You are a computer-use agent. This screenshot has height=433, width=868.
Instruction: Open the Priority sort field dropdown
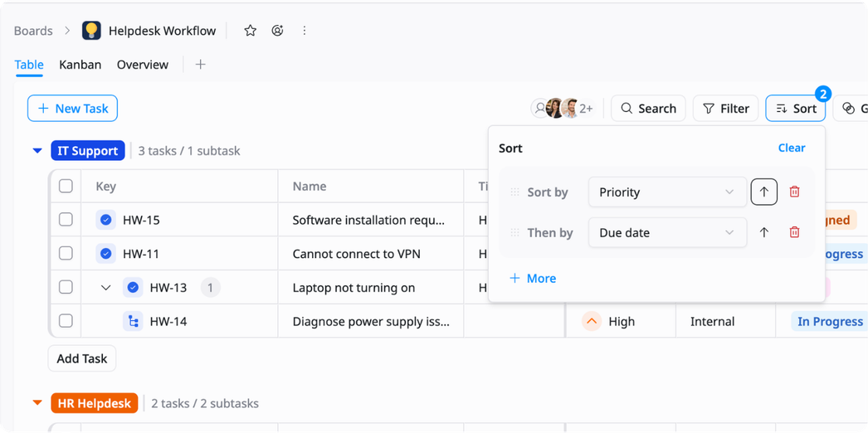(668, 192)
